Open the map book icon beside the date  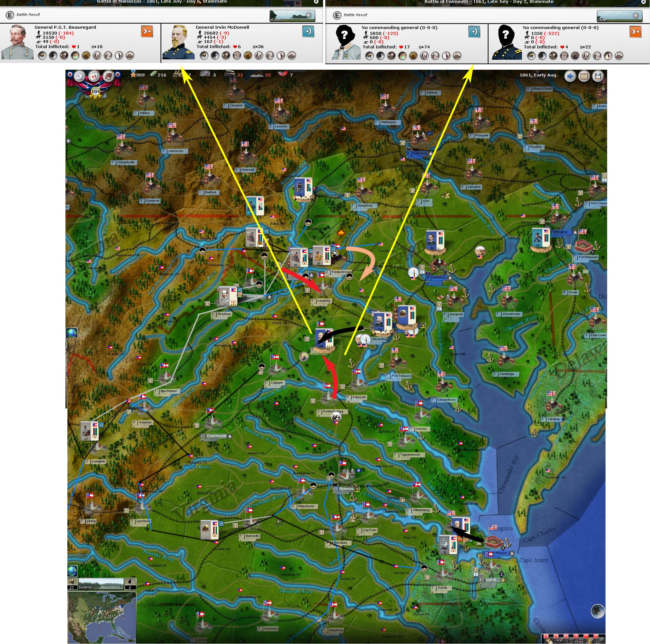click(x=585, y=76)
